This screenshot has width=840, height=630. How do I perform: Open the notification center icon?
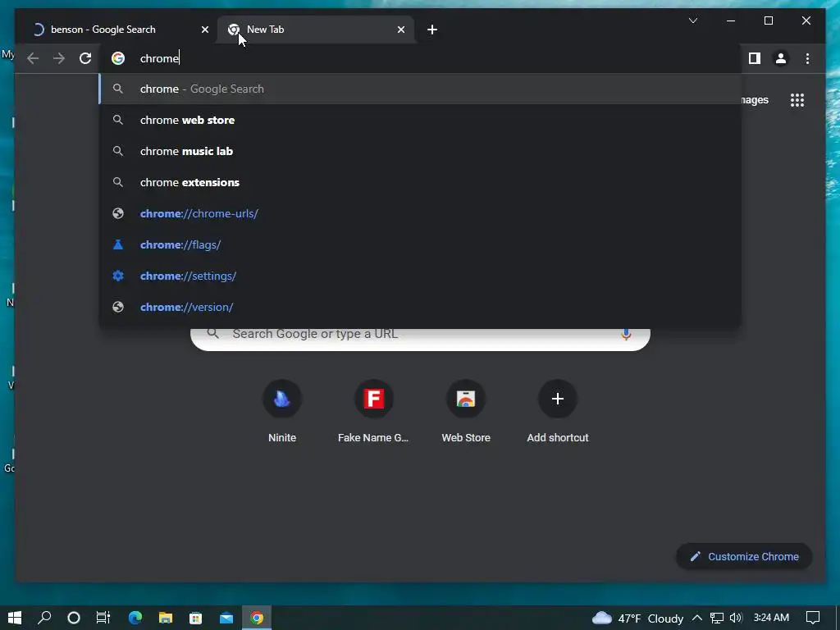pos(813,618)
